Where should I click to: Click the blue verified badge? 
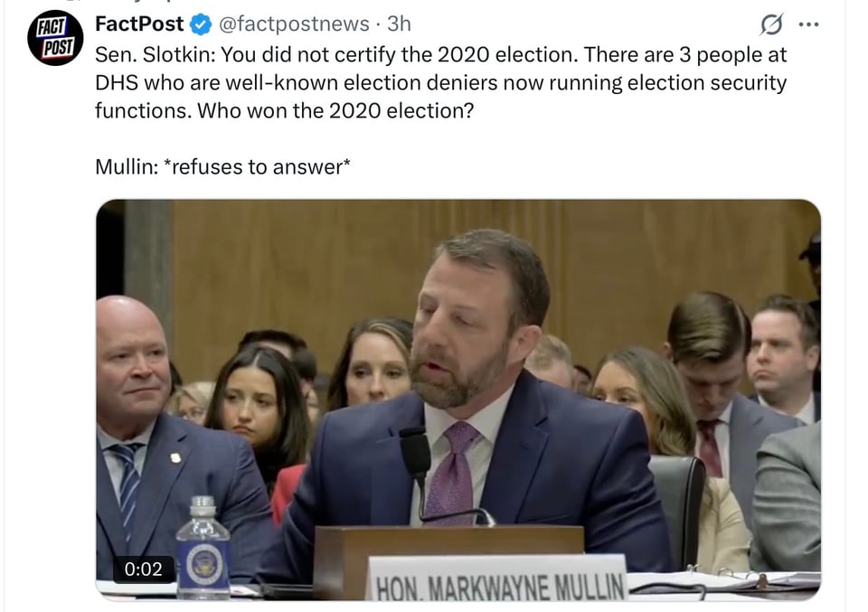(202, 24)
